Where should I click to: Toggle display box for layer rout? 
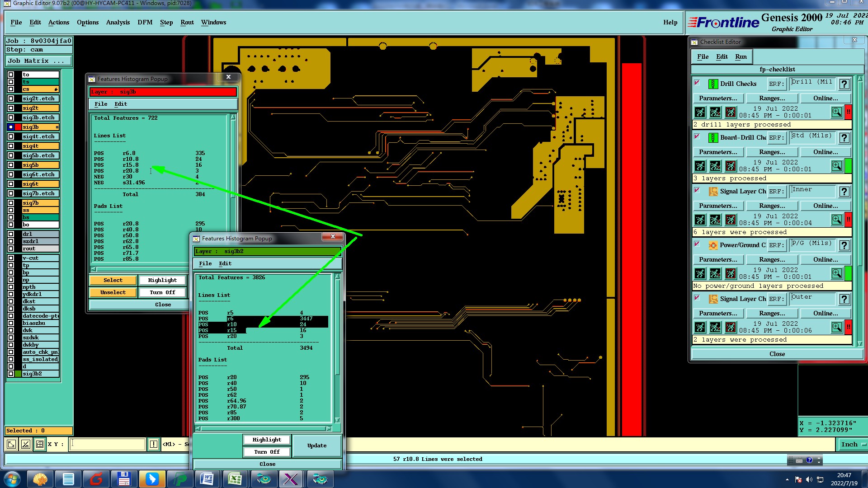tap(11, 249)
